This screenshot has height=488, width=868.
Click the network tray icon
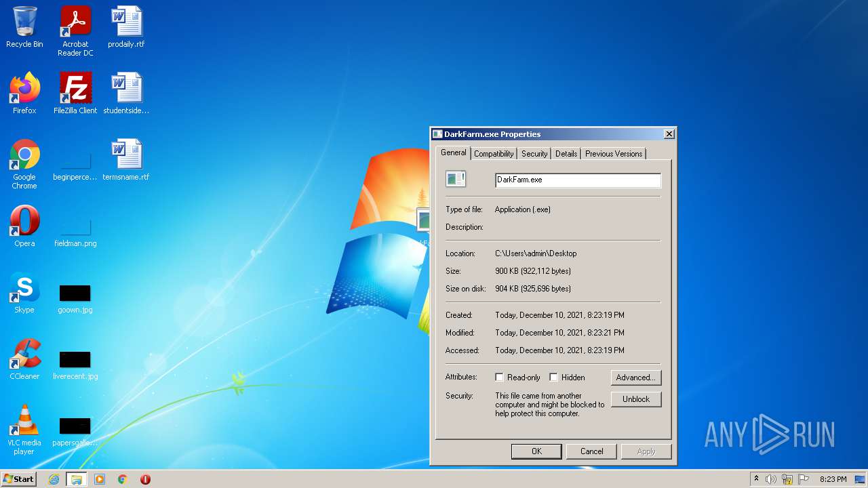[x=787, y=479]
